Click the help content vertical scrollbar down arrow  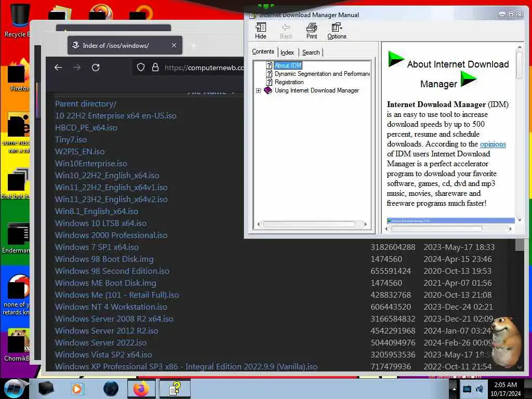pyautogui.click(x=519, y=220)
